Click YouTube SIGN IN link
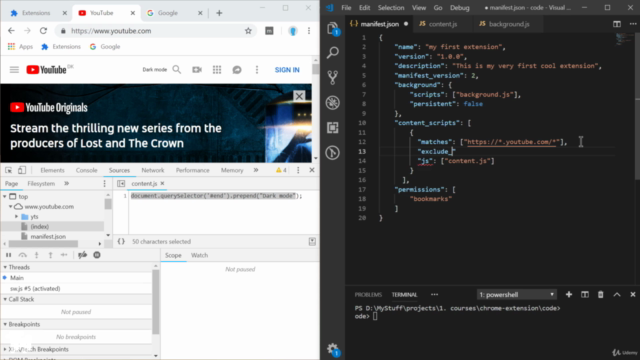The image size is (640, 360). [x=287, y=70]
